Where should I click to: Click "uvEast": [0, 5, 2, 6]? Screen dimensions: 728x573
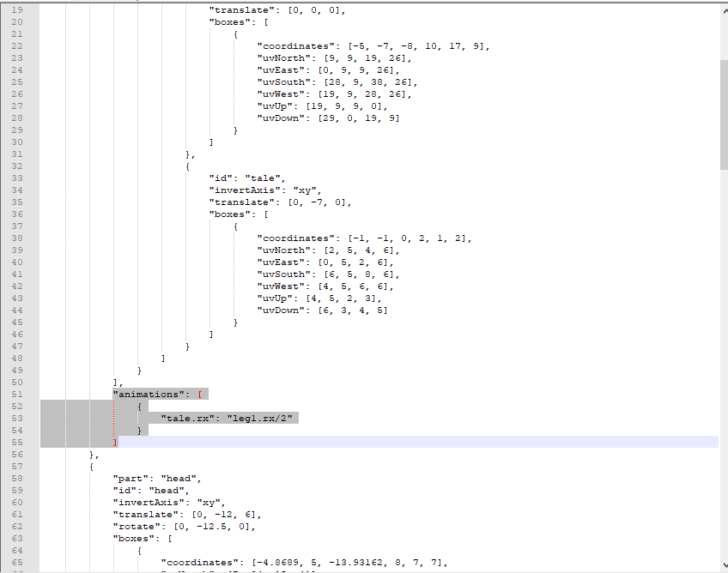325,262
